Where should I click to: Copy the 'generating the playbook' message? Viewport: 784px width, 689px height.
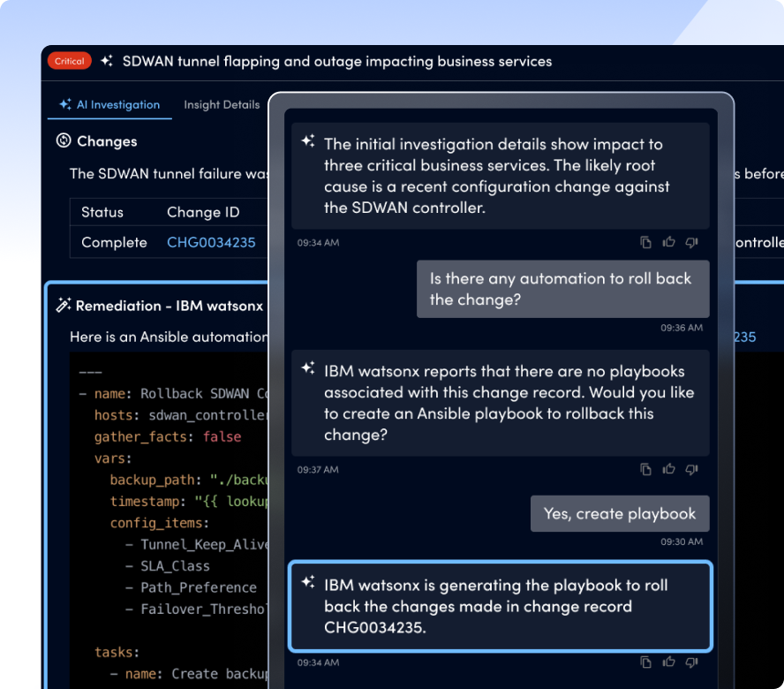[646, 662]
